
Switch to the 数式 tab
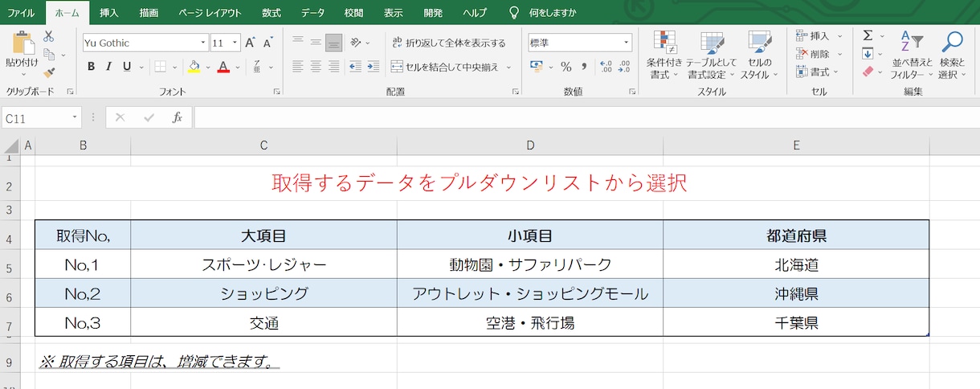pyautogui.click(x=272, y=13)
